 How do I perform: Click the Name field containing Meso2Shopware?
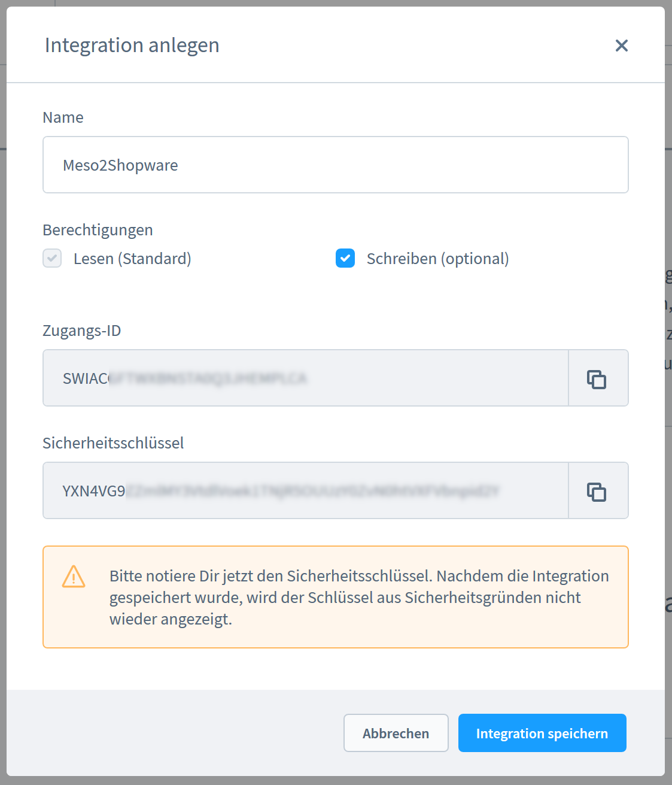tap(335, 165)
